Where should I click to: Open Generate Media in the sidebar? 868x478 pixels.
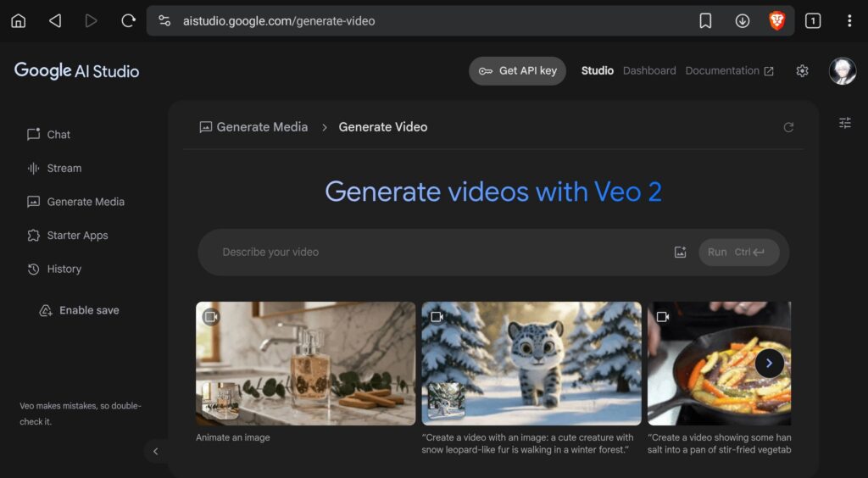[x=75, y=202]
